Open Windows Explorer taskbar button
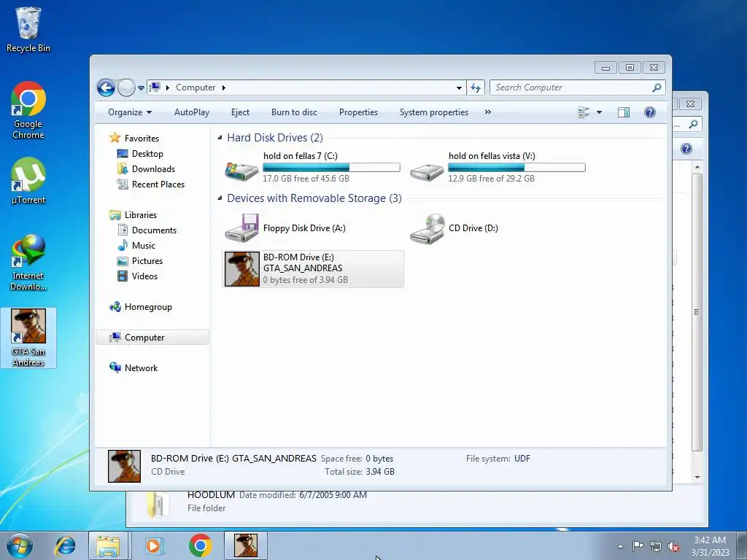Image resolution: width=747 pixels, height=560 pixels. tap(108, 545)
